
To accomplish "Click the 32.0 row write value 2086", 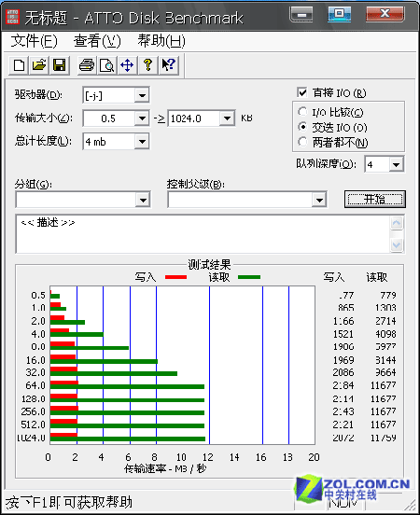I will point(343,372).
